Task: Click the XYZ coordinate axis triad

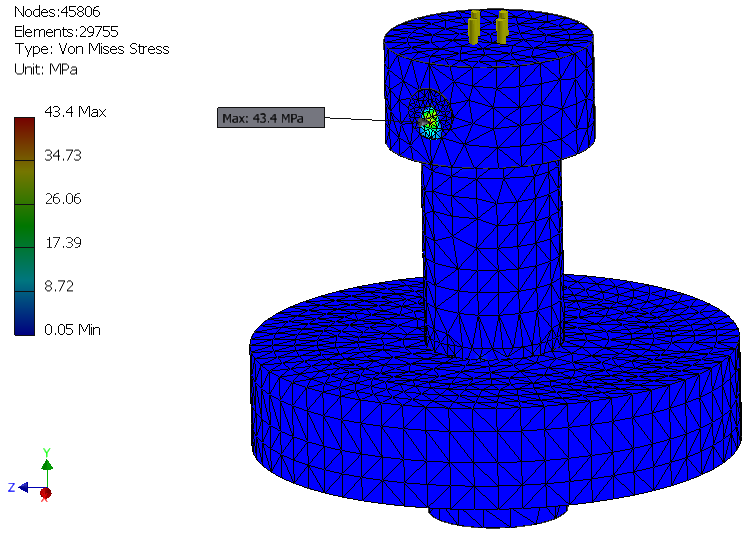Action: pyautogui.click(x=32, y=476)
